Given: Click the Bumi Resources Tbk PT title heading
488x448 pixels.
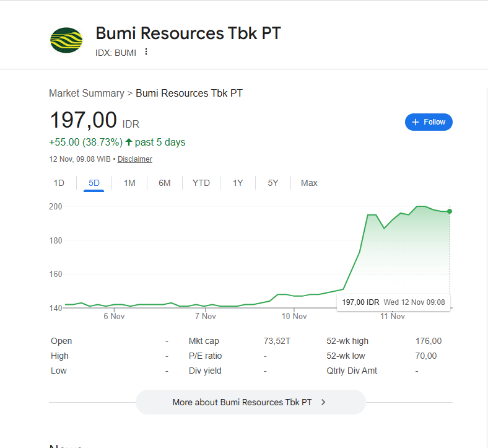Looking at the screenshot, I should pos(188,33).
